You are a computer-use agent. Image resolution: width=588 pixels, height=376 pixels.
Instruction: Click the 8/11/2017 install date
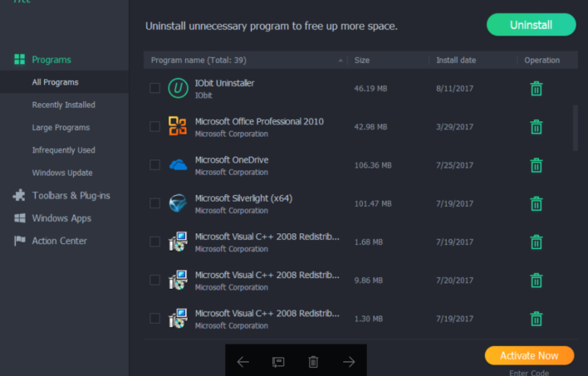pos(454,89)
